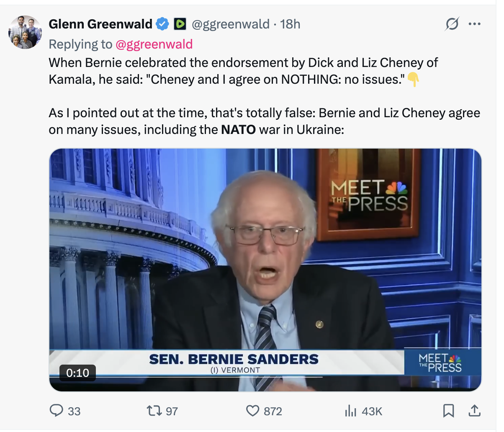Open the tweet via the 18h timestamp
The width and height of the screenshot is (504, 432).
tap(291, 24)
